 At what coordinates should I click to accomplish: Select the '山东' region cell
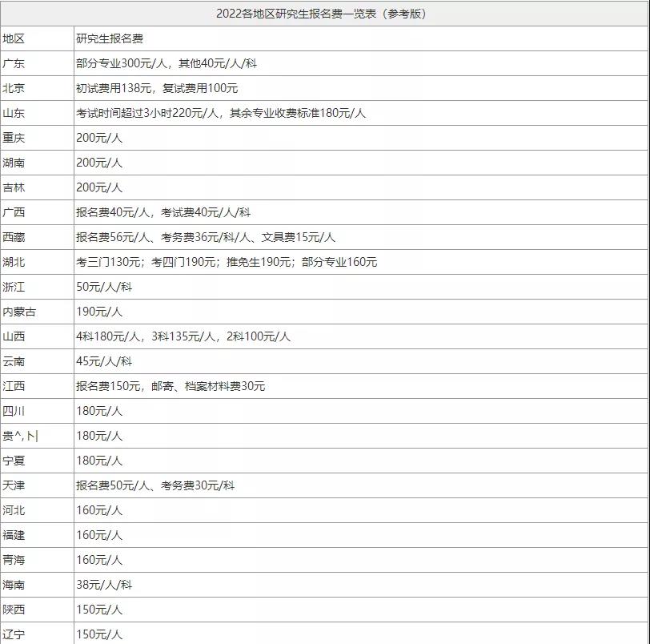pyautogui.click(x=13, y=113)
